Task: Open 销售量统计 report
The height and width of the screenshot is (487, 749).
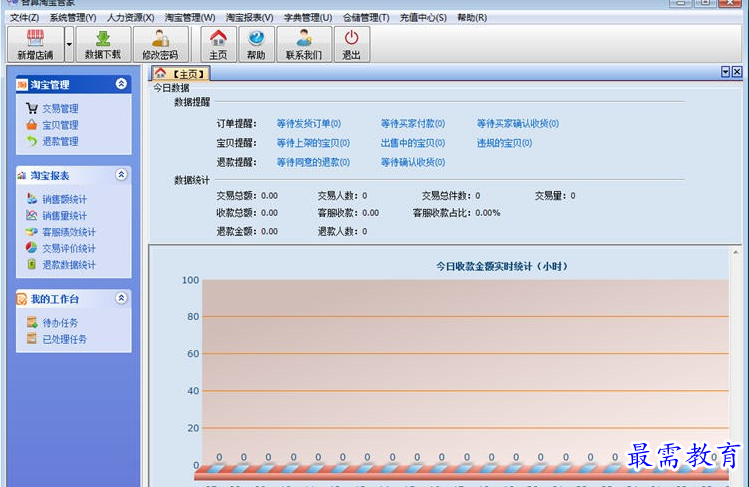Action: click(x=64, y=215)
